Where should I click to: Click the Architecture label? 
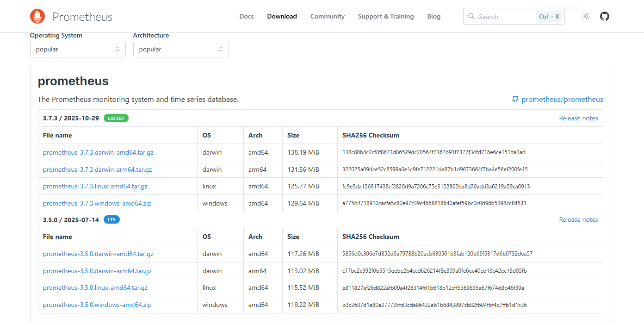(x=151, y=35)
